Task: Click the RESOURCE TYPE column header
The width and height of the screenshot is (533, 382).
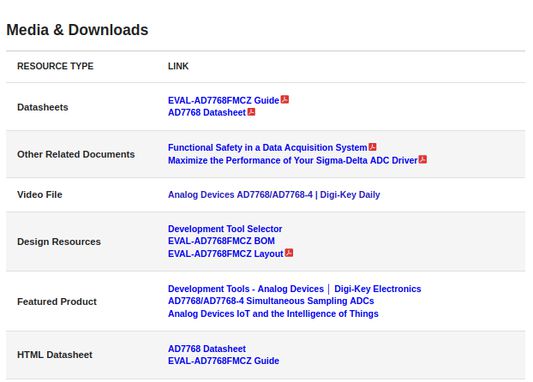Action: point(55,66)
